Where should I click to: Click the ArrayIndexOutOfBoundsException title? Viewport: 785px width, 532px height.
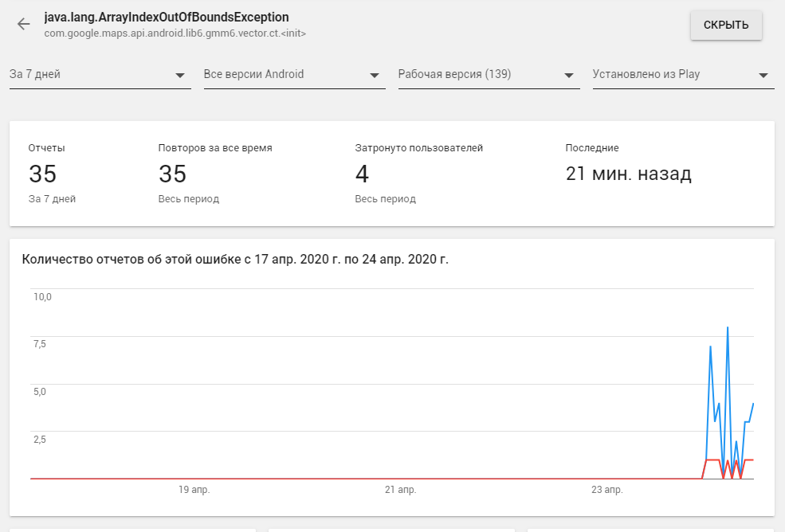pos(167,17)
